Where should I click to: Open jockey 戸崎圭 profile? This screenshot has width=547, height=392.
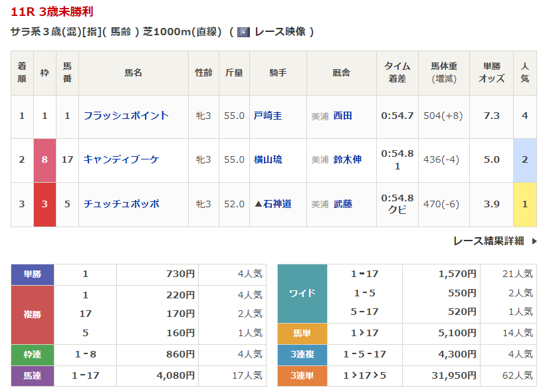tap(268, 116)
